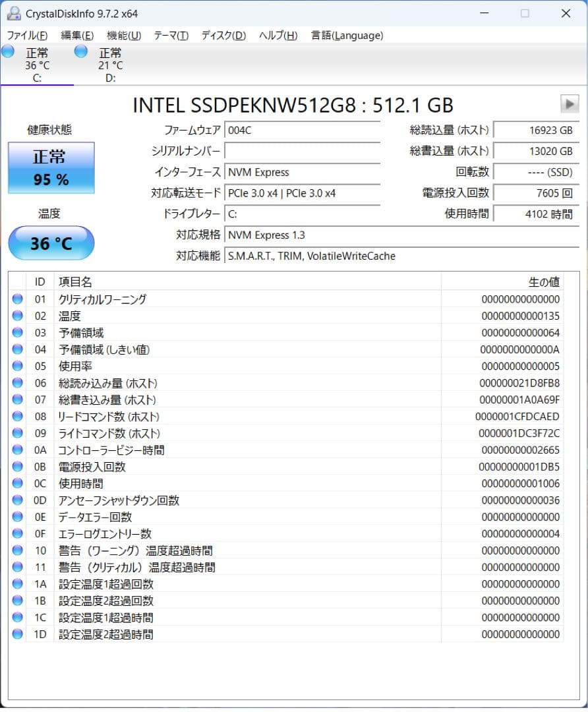Click the ドライブレター field showing C:
The width and height of the screenshot is (588, 712).
(x=302, y=214)
